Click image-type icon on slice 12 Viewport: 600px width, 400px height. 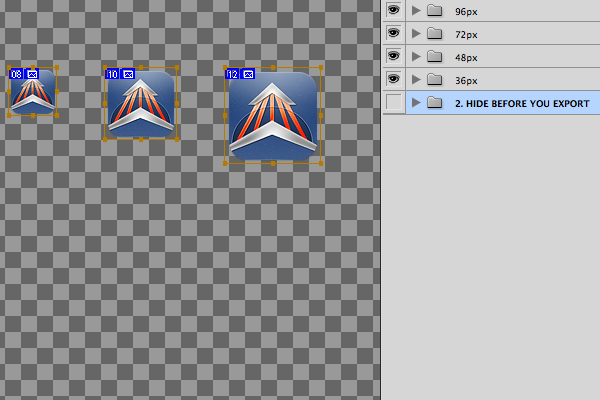pos(248,74)
